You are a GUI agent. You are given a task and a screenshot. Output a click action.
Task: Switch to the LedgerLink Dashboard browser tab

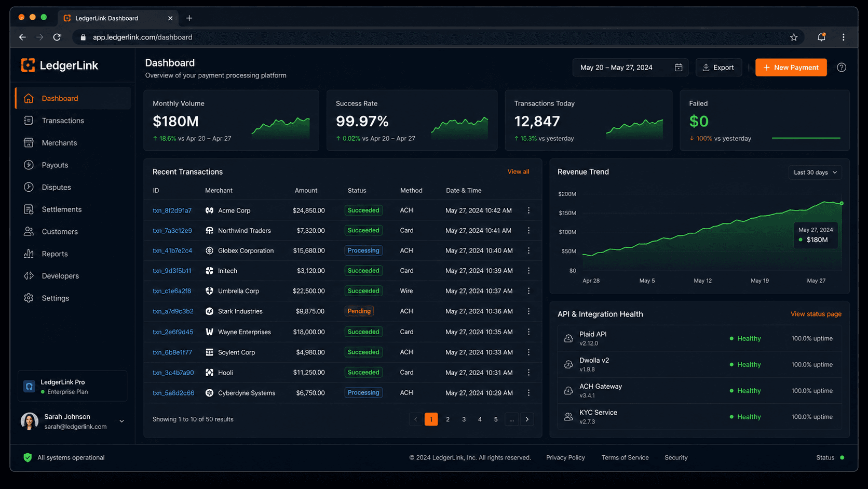point(118,18)
